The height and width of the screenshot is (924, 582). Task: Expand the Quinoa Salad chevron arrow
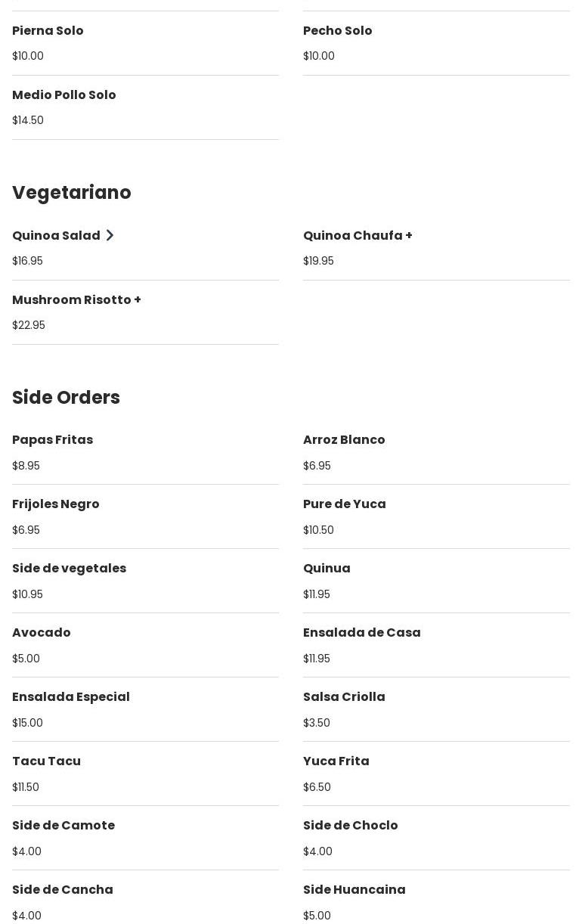tap(110, 236)
